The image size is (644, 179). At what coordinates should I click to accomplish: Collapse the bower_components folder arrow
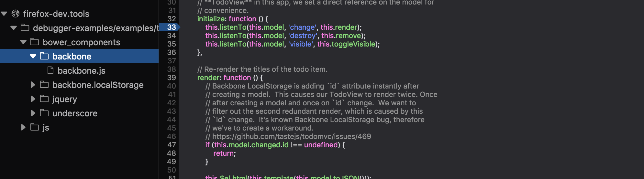23,42
